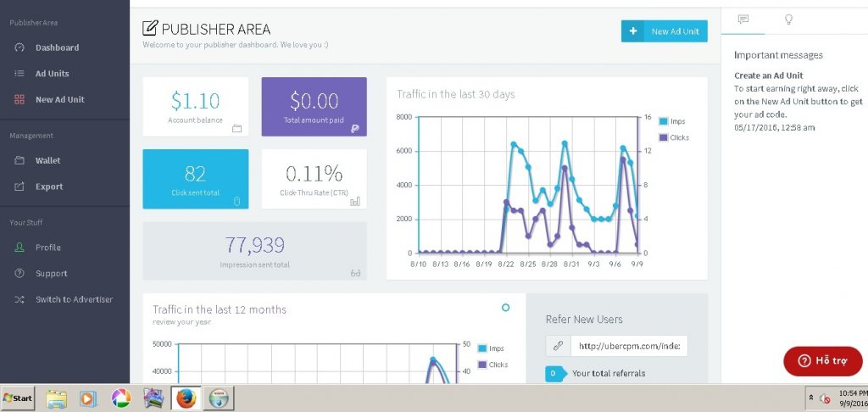This screenshot has height=412, width=868.
Task: Open photo gallery icon in taskbar
Action: (153, 398)
